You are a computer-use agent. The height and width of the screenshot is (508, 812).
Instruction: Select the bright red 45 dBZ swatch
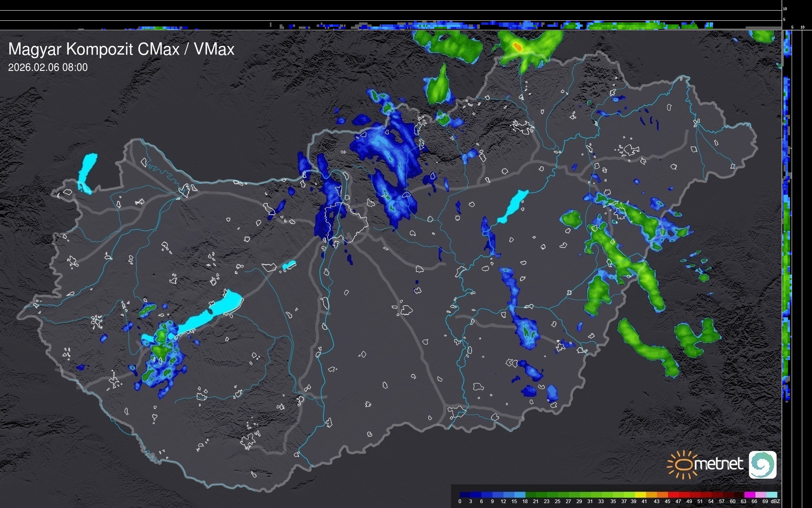673,495
